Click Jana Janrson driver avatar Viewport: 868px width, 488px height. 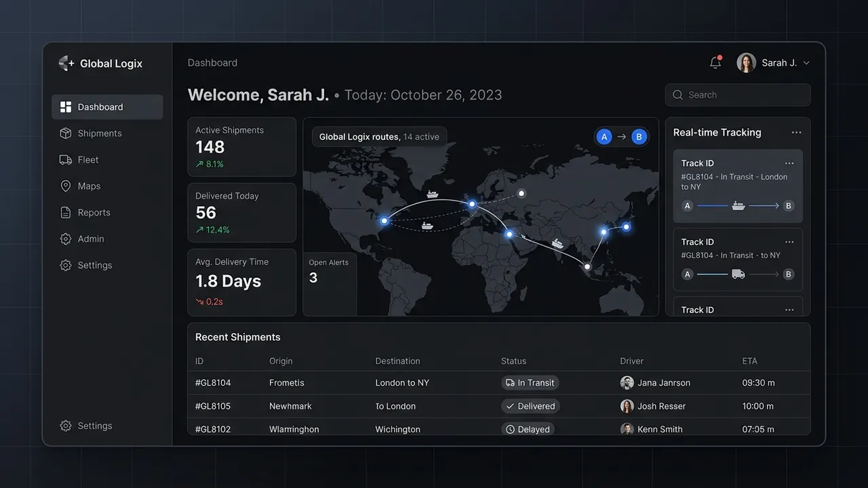[x=627, y=383]
